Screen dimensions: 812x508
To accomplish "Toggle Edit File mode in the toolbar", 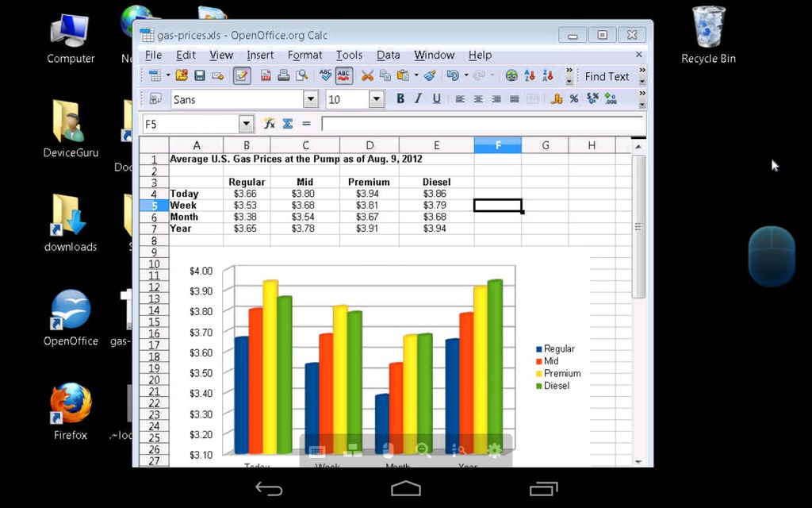I will tap(242, 75).
